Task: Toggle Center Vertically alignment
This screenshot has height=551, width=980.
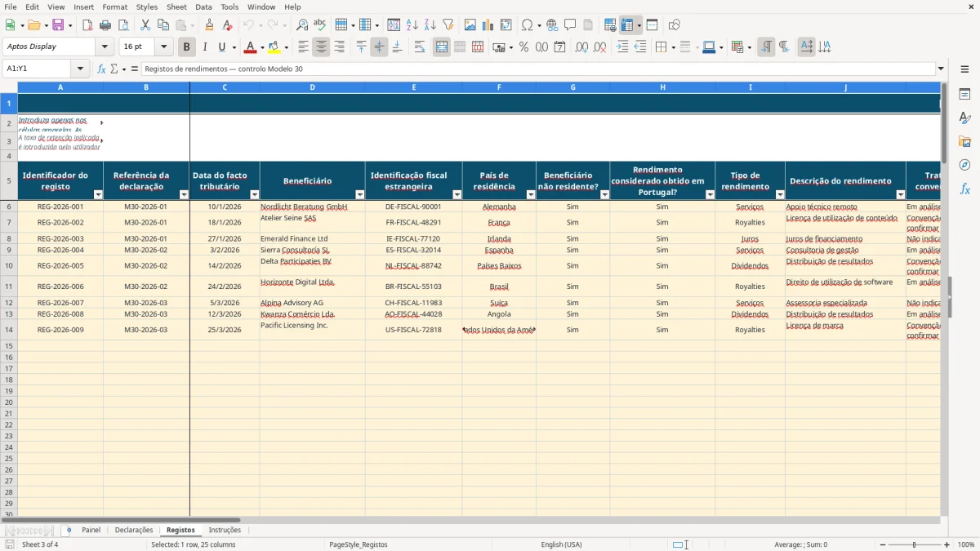Action: 379,47
